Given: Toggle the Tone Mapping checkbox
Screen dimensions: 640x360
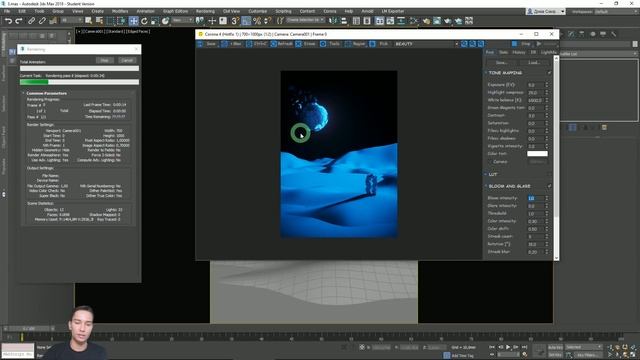Looking at the screenshot, I should [x=549, y=73].
